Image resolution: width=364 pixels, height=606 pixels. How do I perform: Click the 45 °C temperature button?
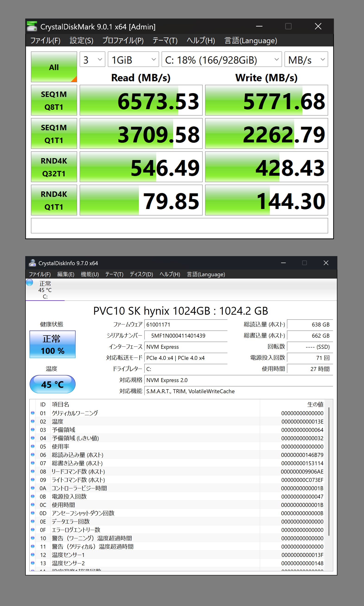53,384
